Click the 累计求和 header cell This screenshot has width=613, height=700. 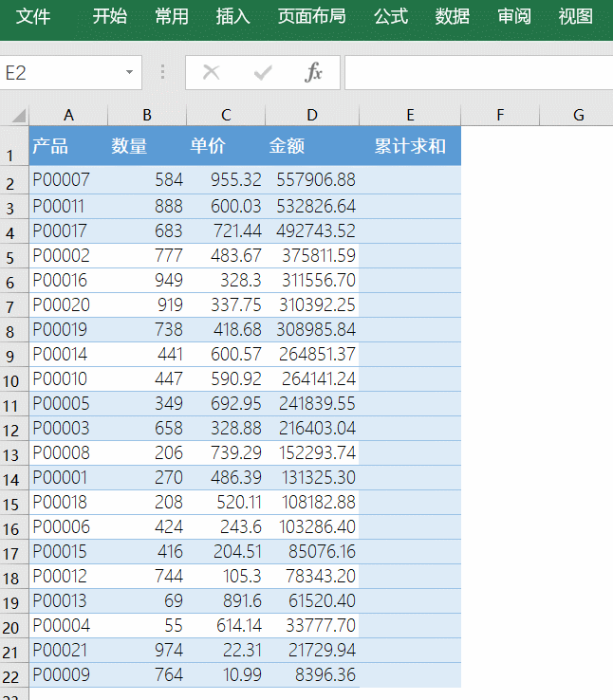[410, 146]
